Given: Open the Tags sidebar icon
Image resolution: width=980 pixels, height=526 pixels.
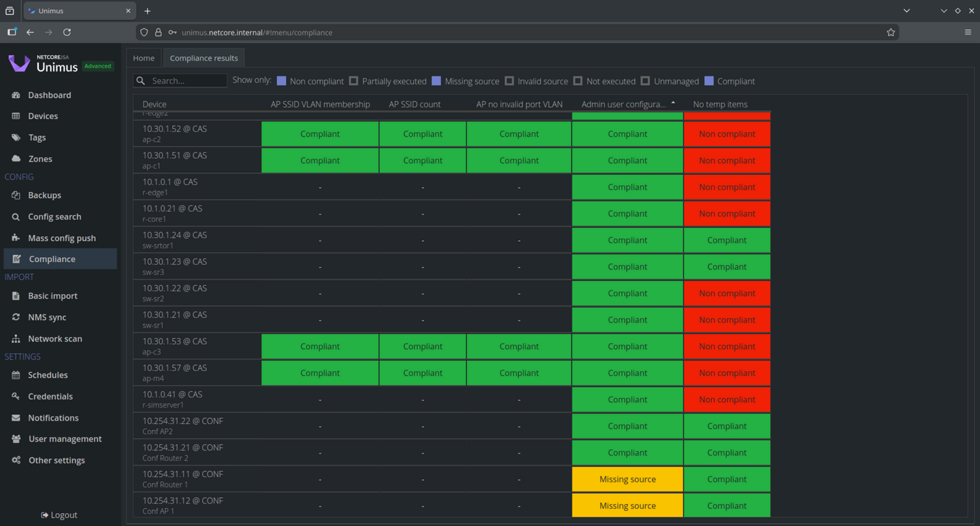Looking at the screenshot, I should point(16,137).
